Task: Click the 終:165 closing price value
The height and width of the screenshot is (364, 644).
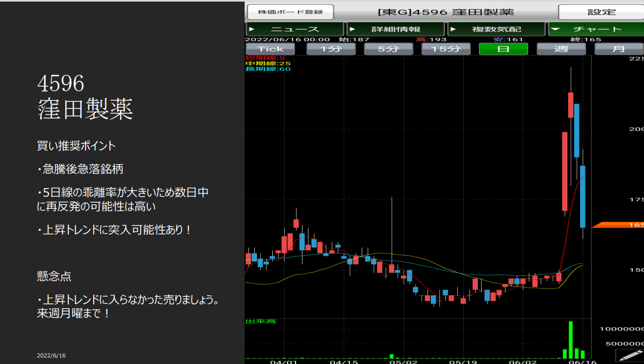Action: [x=586, y=40]
